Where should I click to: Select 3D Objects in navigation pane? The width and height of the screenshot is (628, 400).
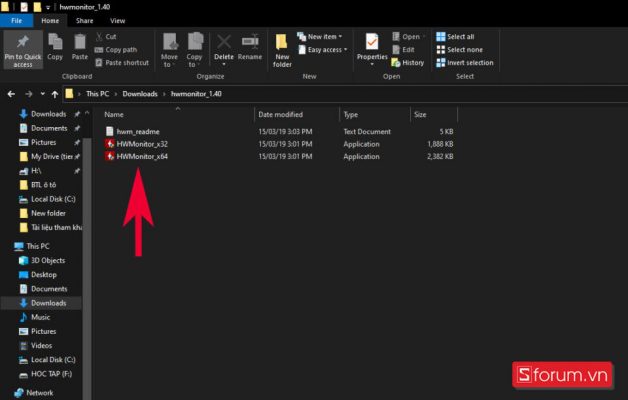pyautogui.click(x=48, y=260)
